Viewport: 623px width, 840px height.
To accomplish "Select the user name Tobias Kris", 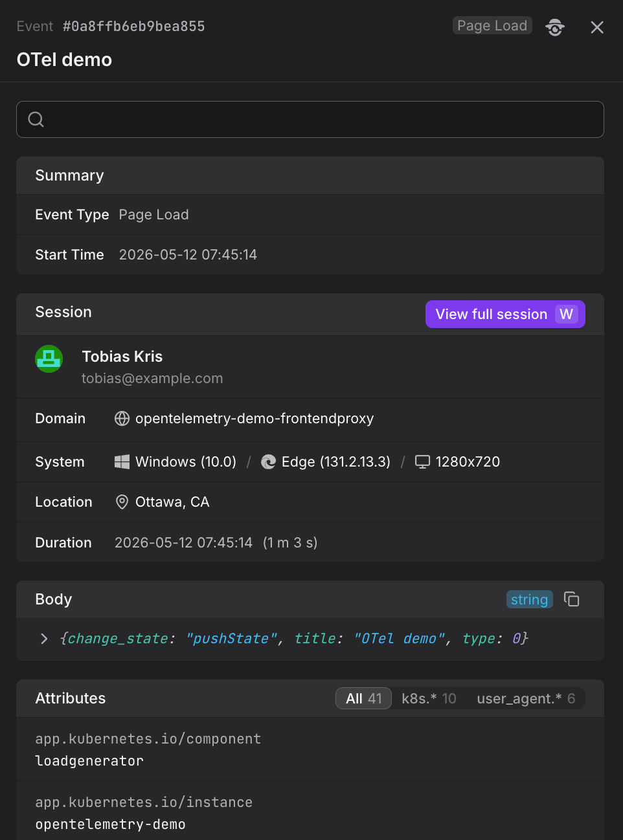I will (122, 357).
